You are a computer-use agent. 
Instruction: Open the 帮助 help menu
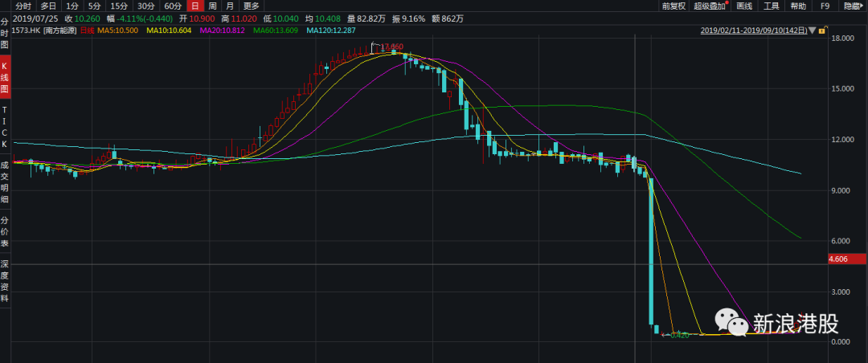point(798,6)
